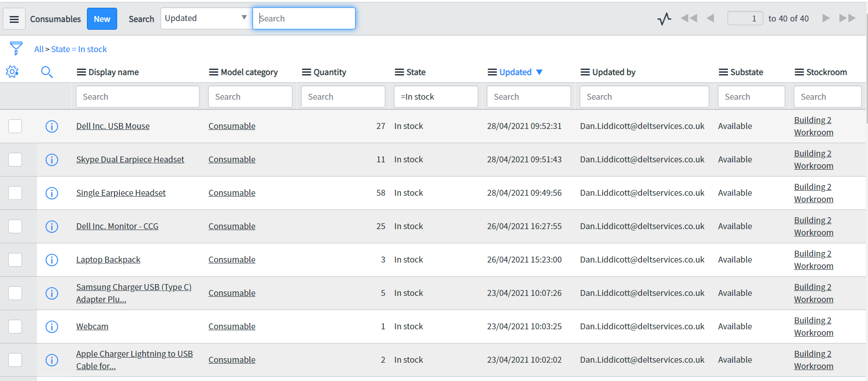Open the Webcam record link

[x=92, y=327]
